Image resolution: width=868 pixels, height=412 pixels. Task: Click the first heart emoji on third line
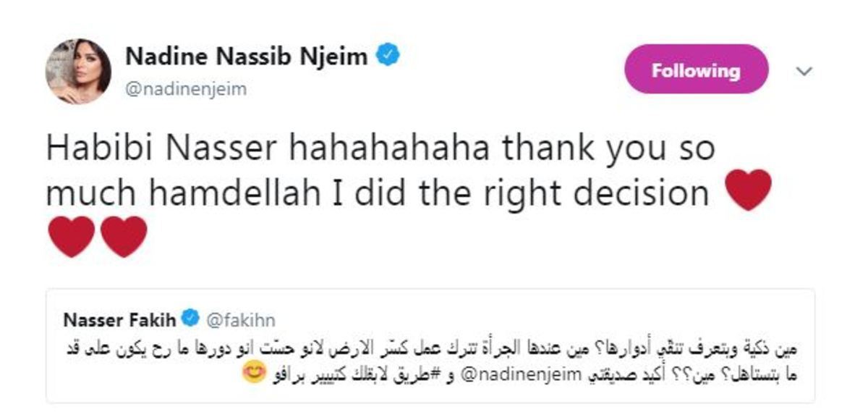pos(71,237)
